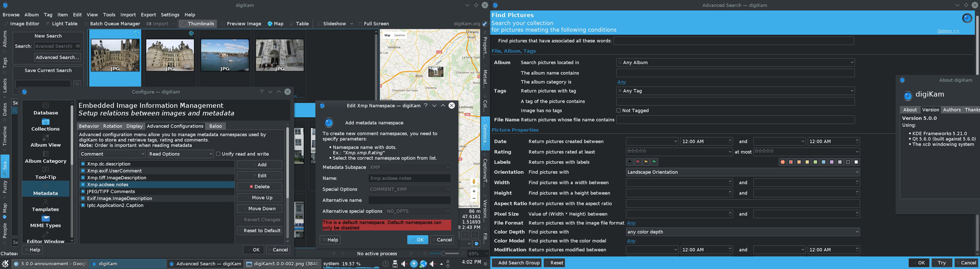Image resolution: width=980 pixels, height=269 pixels.
Task: Enter Full Screen mode
Action: coord(373,24)
